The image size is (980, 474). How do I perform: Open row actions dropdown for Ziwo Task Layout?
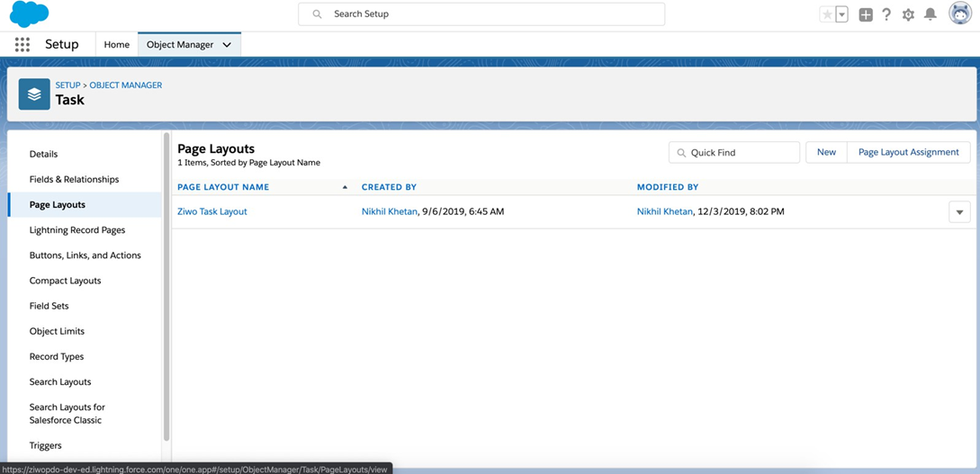[959, 212]
